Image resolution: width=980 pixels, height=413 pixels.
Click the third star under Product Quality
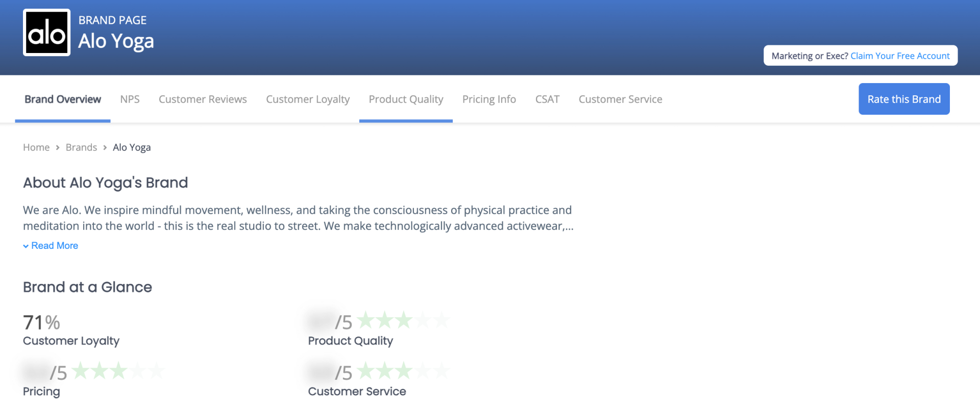point(403,320)
